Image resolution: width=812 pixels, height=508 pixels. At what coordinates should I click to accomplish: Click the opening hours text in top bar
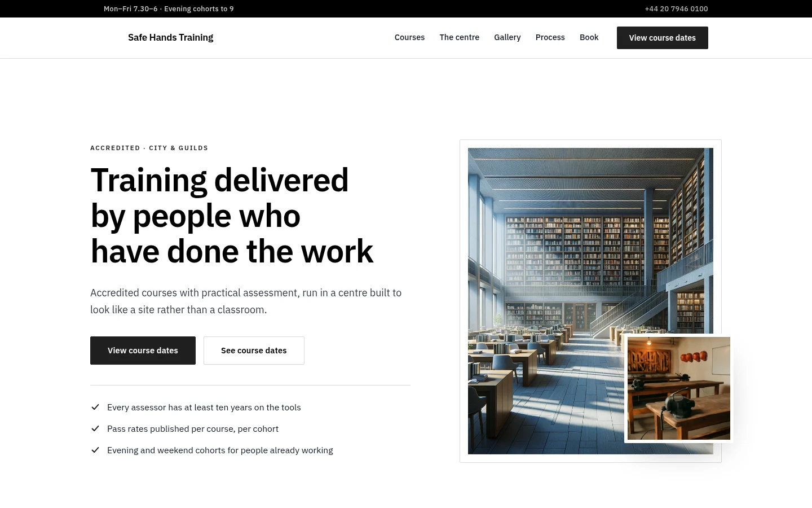169,8
